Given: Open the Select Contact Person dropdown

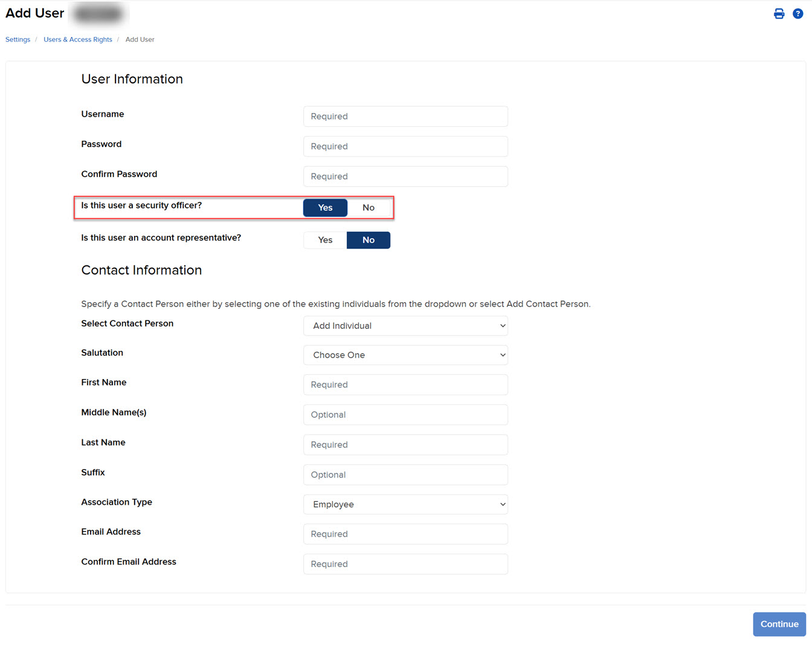Looking at the screenshot, I should click(x=405, y=325).
